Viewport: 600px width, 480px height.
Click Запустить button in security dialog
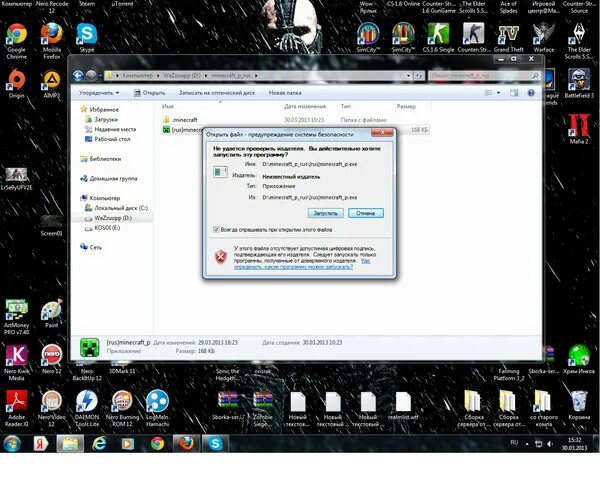[326, 213]
